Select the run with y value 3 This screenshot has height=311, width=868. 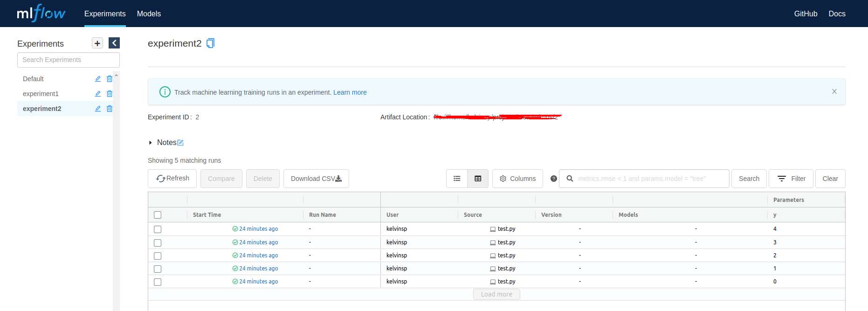coord(158,243)
